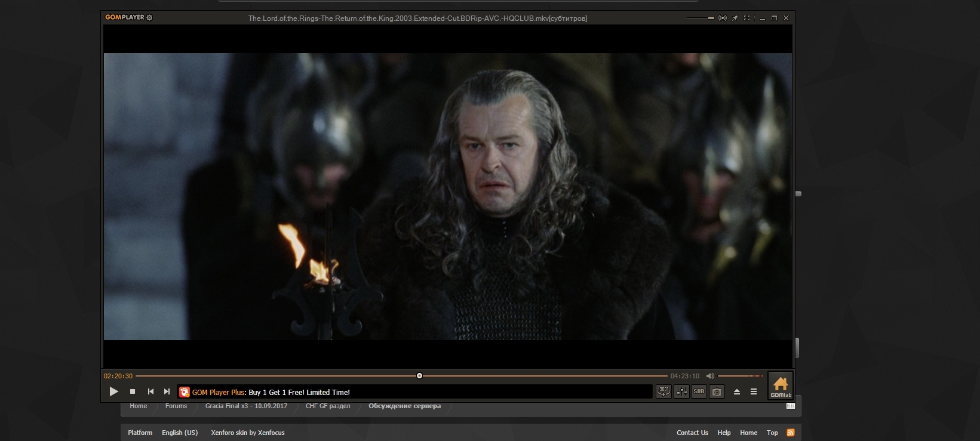Open the SUB subtitle settings

(x=699, y=391)
